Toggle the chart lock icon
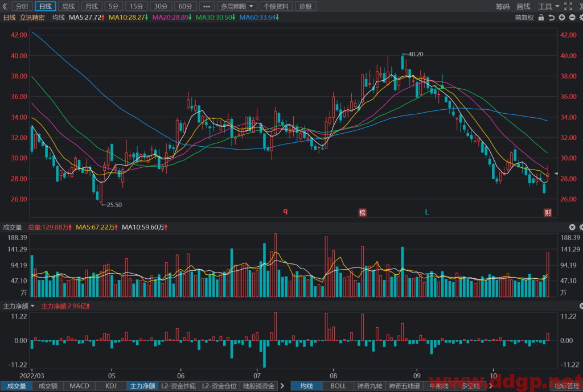583x392 pixels. pos(541,18)
